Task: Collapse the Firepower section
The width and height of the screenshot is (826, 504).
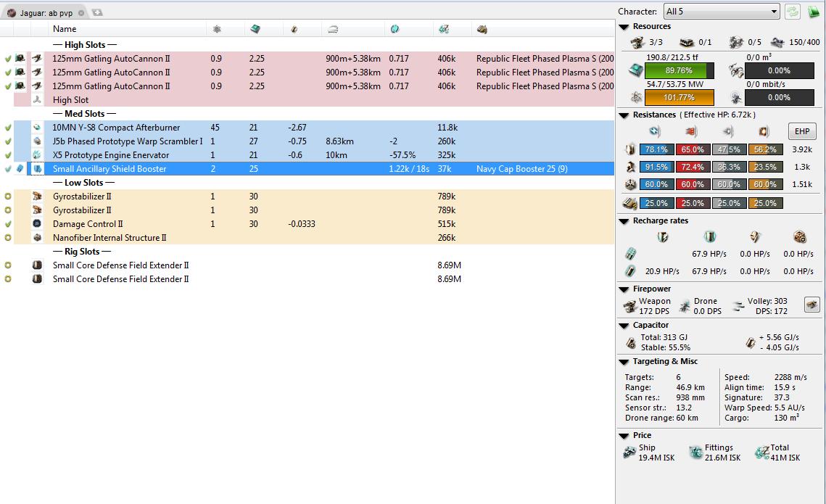Action: coord(624,289)
